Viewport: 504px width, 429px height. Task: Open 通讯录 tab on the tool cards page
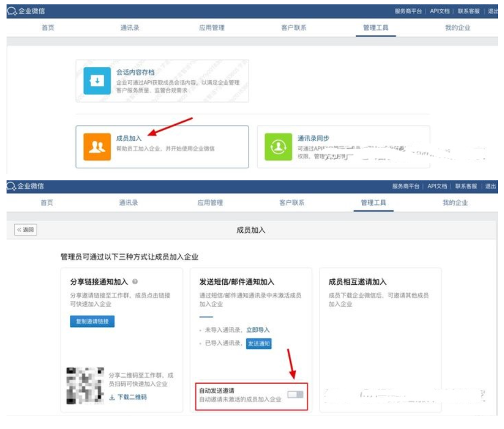(x=130, y=28)
